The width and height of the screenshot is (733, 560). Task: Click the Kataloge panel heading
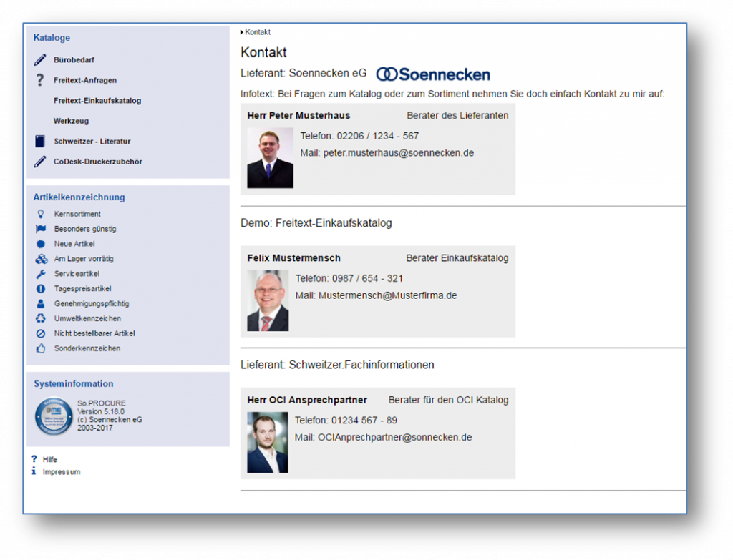pyautogui.click(x=52, y=38)
